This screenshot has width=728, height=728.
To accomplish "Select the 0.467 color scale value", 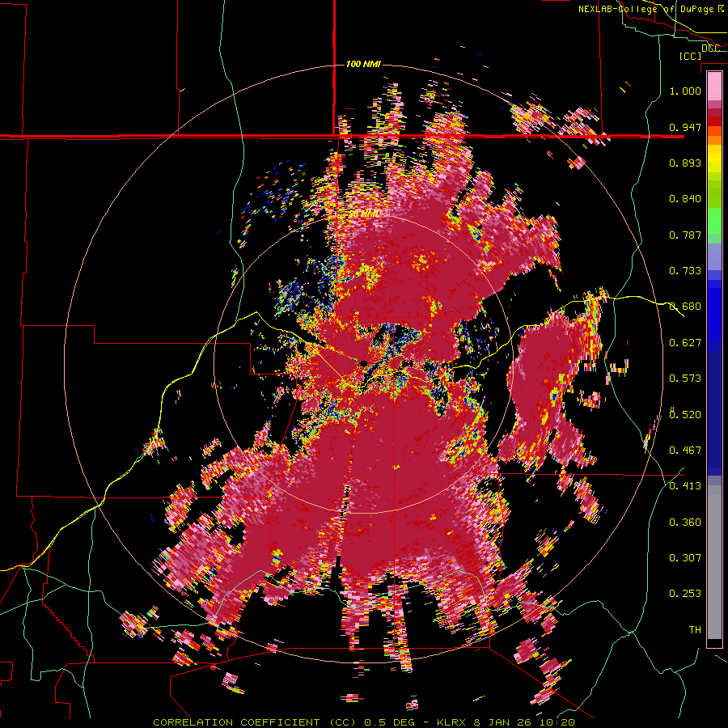I will tap(685, 450).
